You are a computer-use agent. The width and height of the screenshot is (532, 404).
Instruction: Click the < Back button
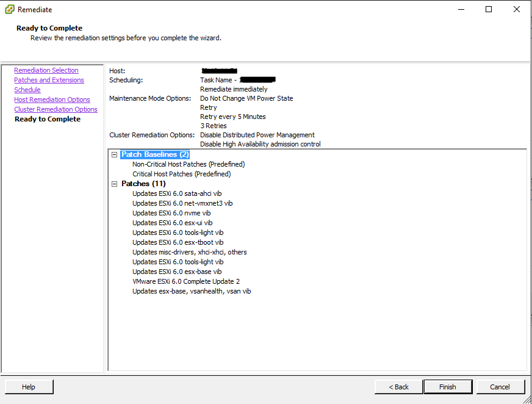pos(398,387)
